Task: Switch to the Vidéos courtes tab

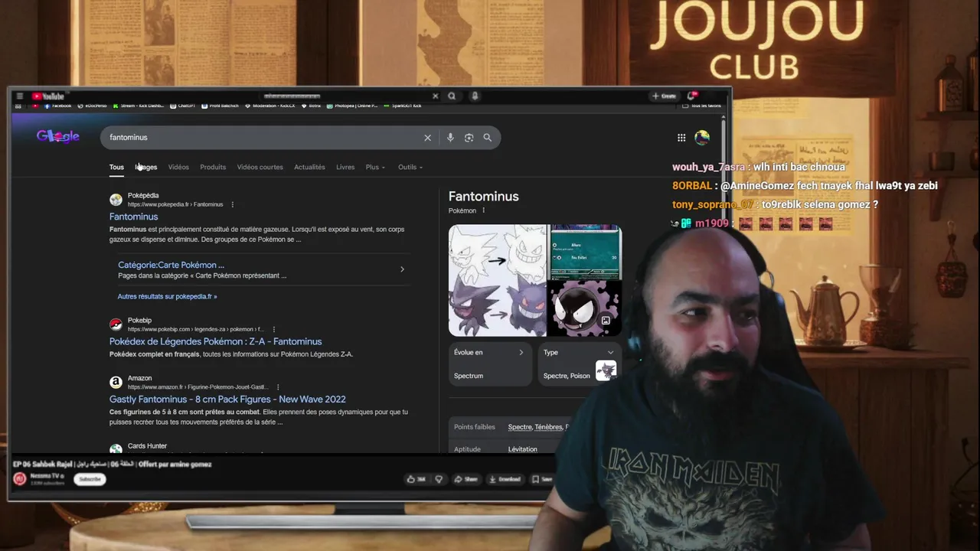Action: [260, 167]
